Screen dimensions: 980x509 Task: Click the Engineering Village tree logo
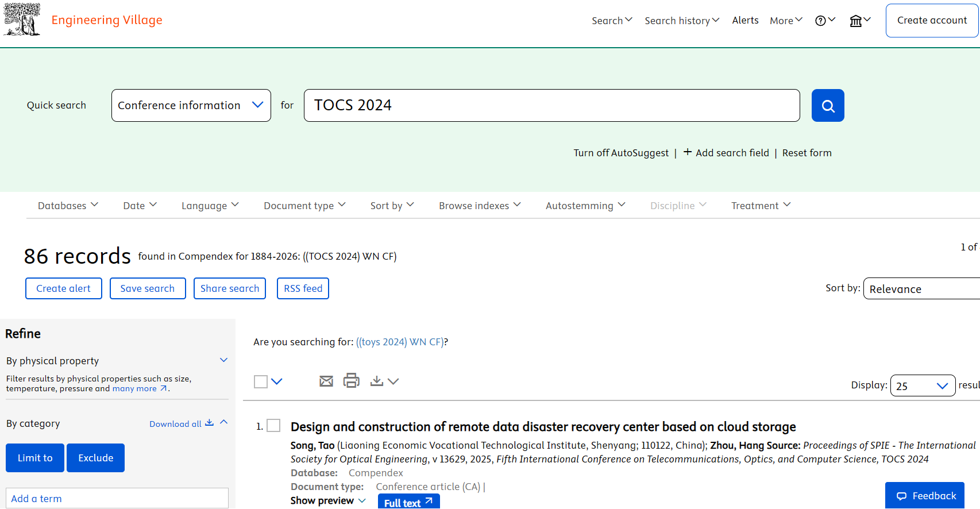22,20
